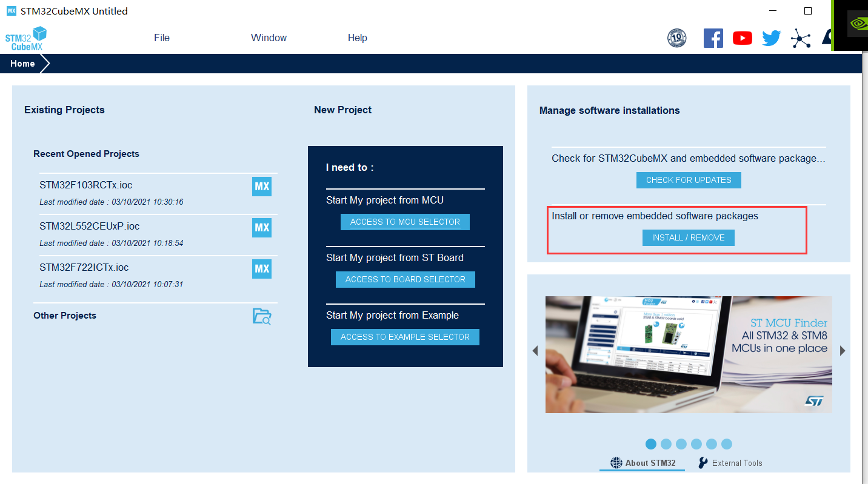Click MX icon beside STM32L552CEUxP.ioc
The width and height of the screenshot is (868, 484).
click(x=262, y=228)
